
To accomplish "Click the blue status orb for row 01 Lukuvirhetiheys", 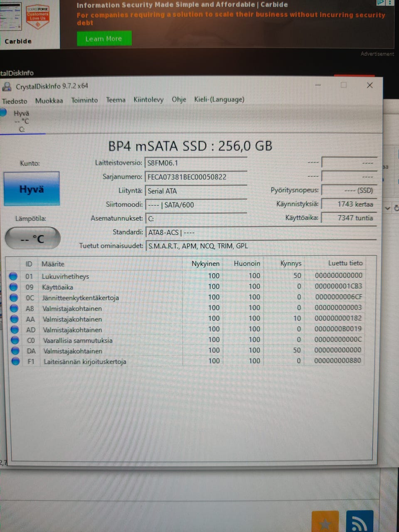I will 13,276.
